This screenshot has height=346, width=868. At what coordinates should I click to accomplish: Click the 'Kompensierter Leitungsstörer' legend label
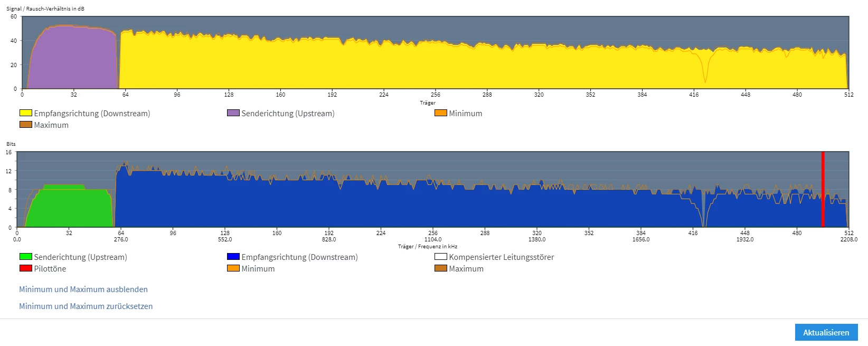[502, 257]
